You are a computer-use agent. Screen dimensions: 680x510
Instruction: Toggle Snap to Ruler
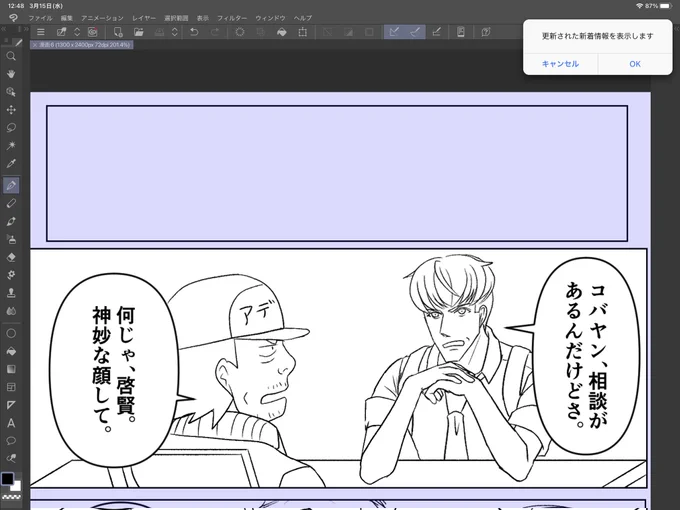394,32
